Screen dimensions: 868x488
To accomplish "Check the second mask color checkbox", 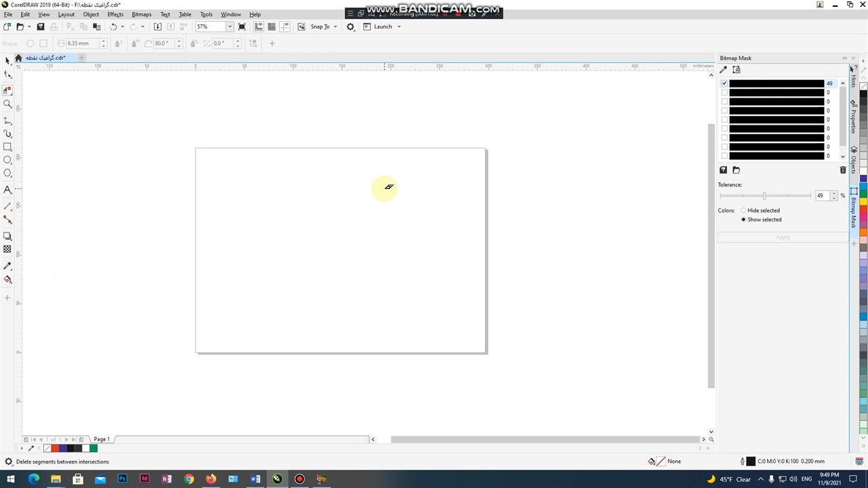I will tap(724, 93).
